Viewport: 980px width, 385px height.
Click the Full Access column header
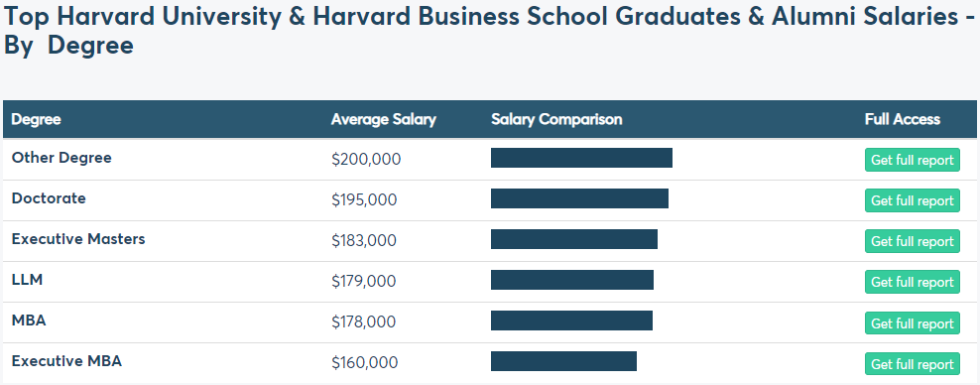point(902,119)
